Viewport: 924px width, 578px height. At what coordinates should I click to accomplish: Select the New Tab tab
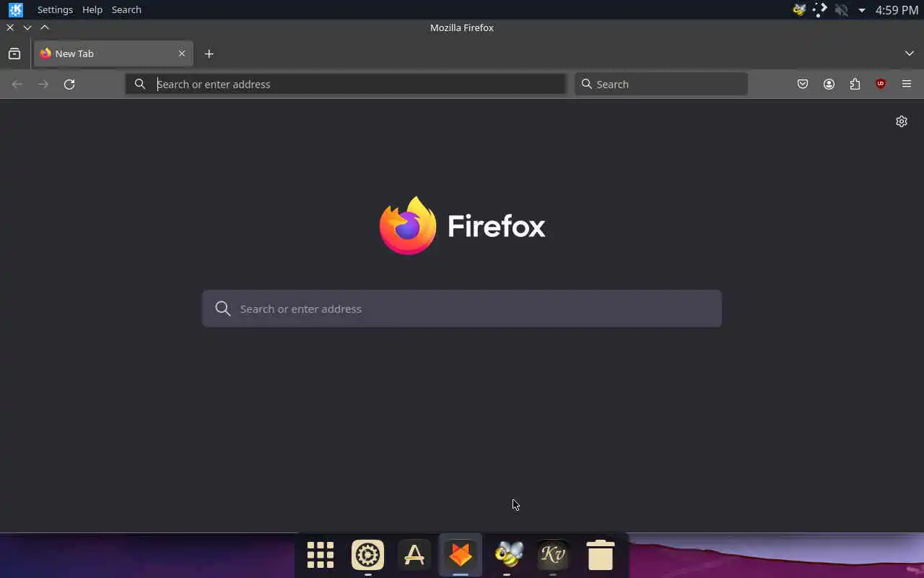(x=113, y=53)
